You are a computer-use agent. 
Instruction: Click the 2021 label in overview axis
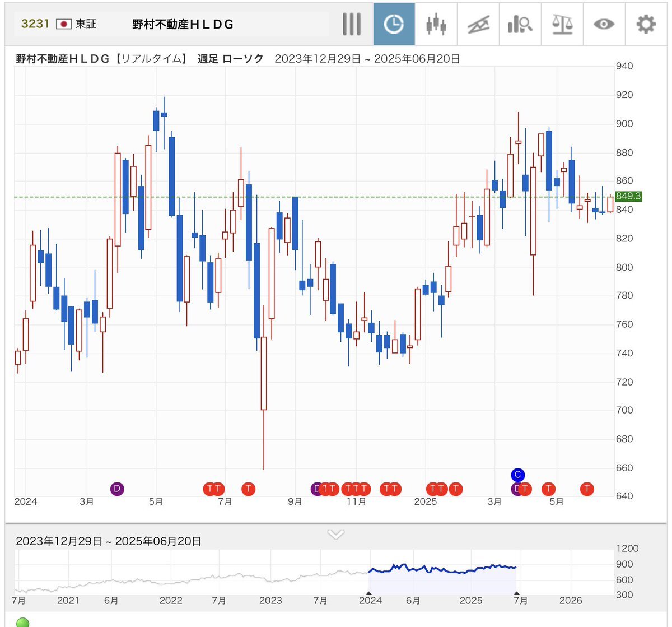click(68, 601)
